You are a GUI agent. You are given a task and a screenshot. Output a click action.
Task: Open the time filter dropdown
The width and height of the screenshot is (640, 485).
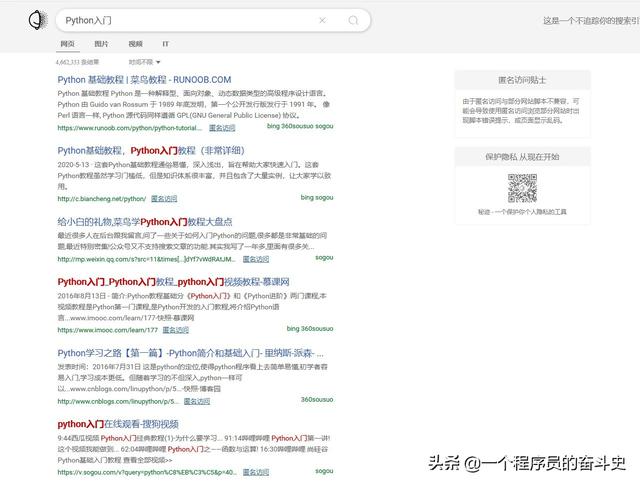144,62
